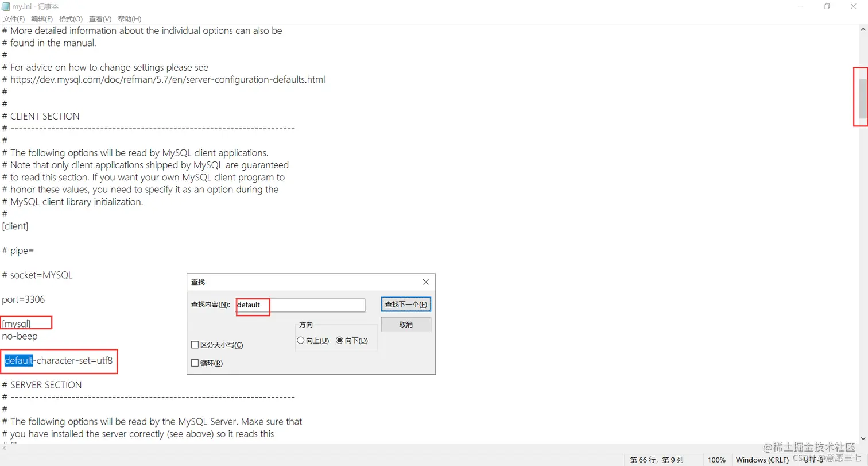
Task: Click # MySQL client library initialization. line
Action: [x=73, y=202]
